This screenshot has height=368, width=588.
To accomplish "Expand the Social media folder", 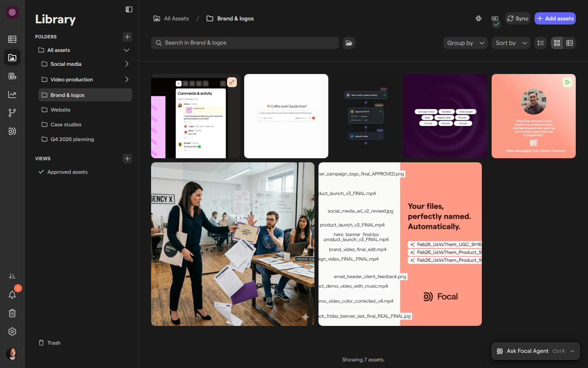I will tap(127, 64).
